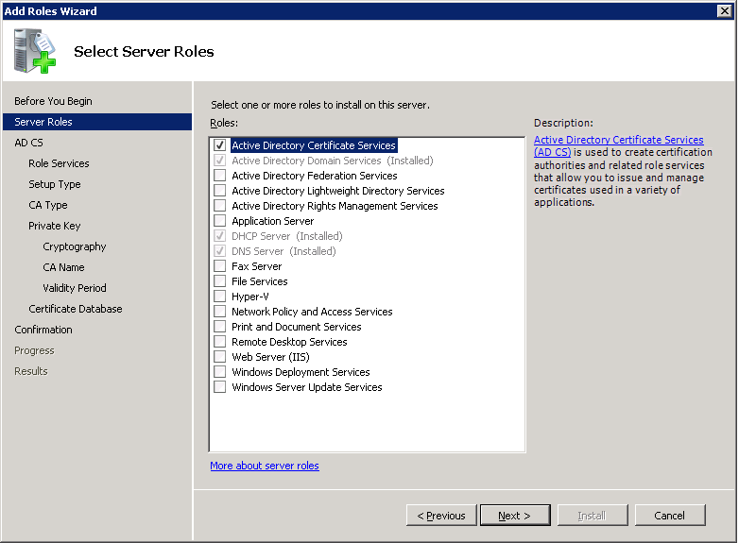Check Windows Server Update Services
Screen dimensions: 756x543
(220, 387)
